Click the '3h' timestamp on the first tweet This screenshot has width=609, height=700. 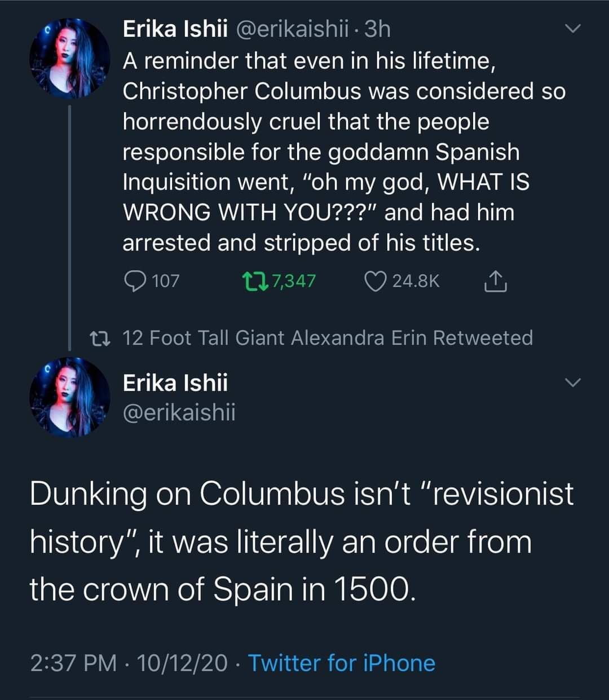click(377, 29)
